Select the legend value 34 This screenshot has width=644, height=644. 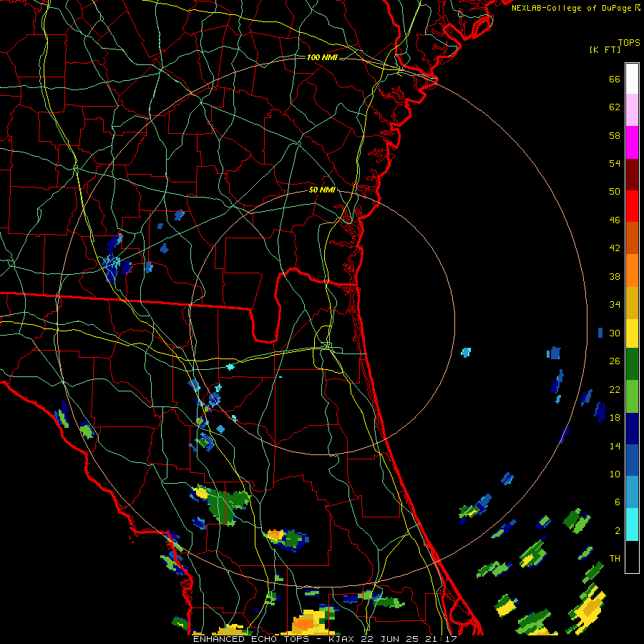click(615, 305)
